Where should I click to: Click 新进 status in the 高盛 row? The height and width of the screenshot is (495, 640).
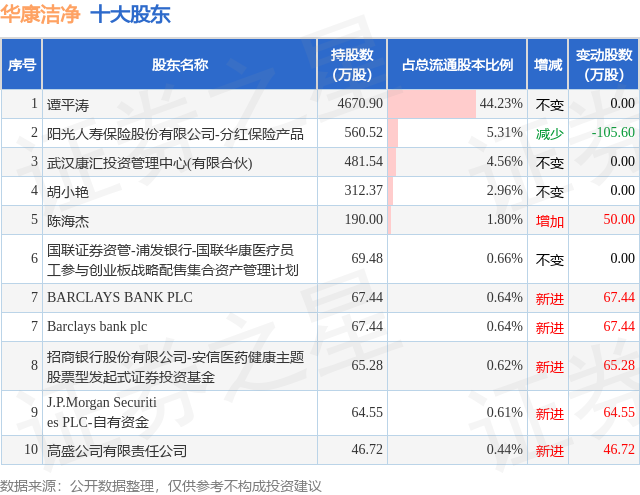(549, 451)
